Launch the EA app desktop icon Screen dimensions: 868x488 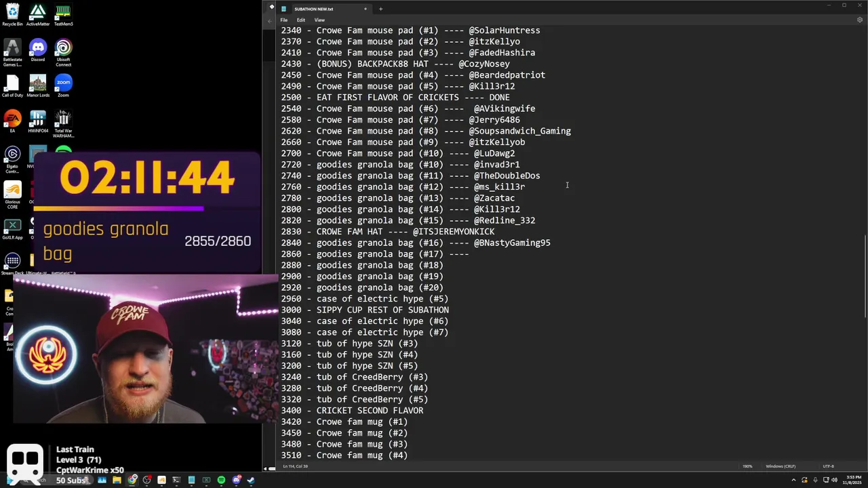(x=12, y=121)
